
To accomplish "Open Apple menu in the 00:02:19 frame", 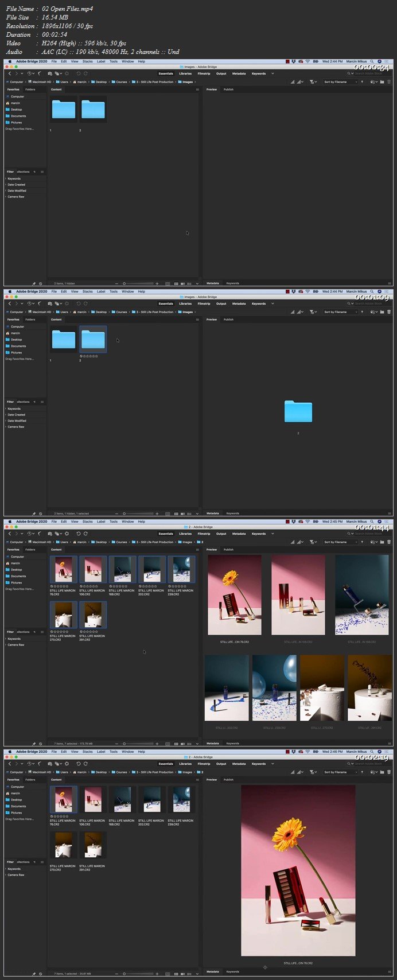I will coord(10,751).
